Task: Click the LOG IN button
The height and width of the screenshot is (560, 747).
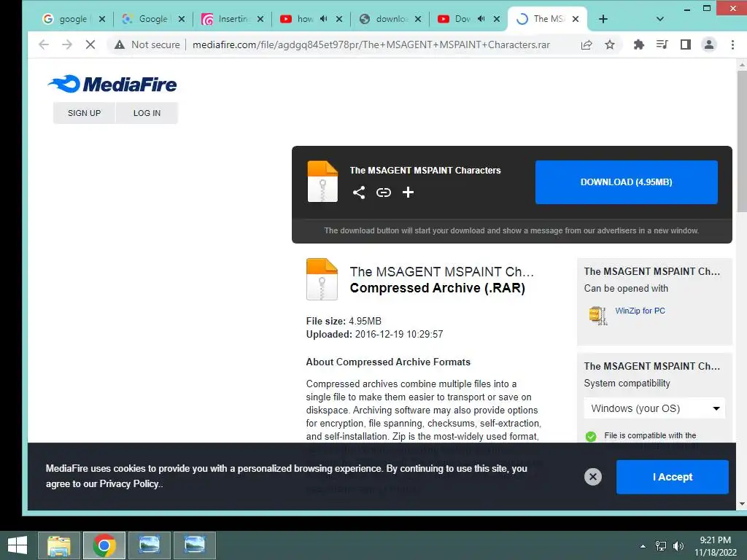Action: (x=147, y=113)
